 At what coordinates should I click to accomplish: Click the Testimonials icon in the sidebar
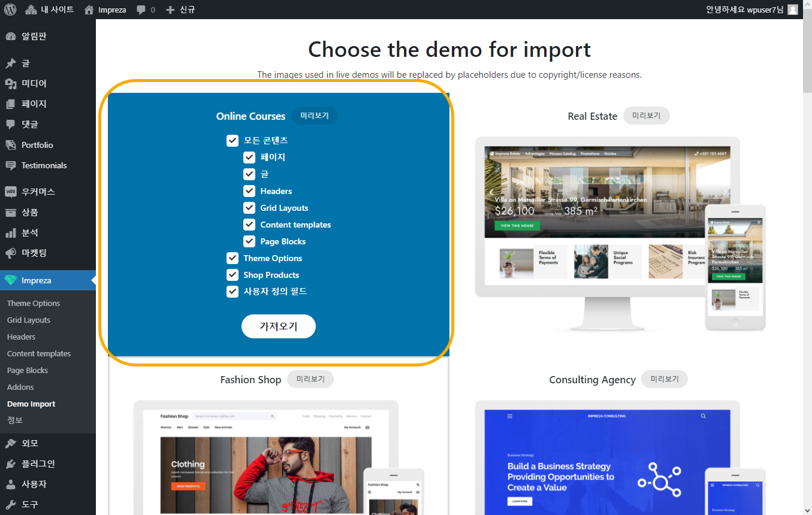coord(11,165)
